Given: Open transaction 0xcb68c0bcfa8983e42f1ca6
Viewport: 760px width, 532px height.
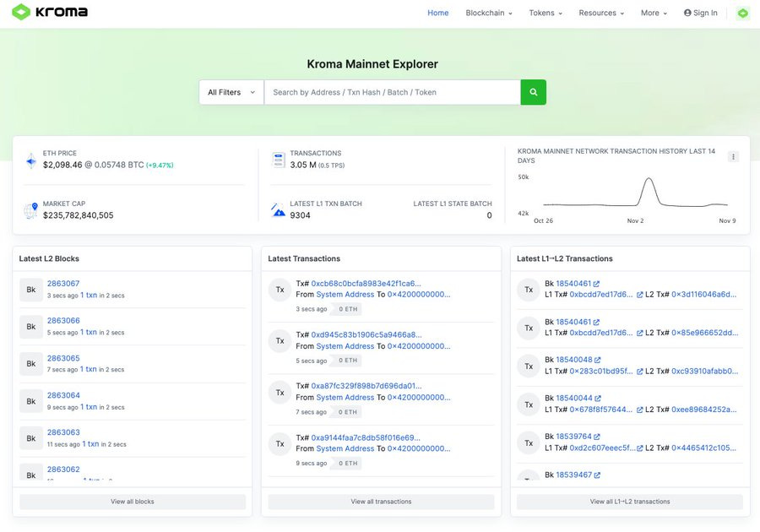Looking at the screenshot, I should tap(366, 284).
